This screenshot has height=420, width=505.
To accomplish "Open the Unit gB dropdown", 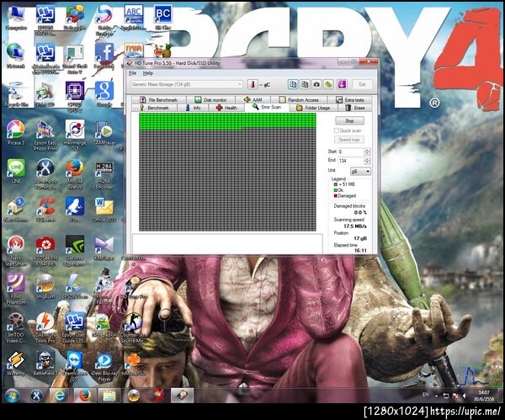I will 360,172.
